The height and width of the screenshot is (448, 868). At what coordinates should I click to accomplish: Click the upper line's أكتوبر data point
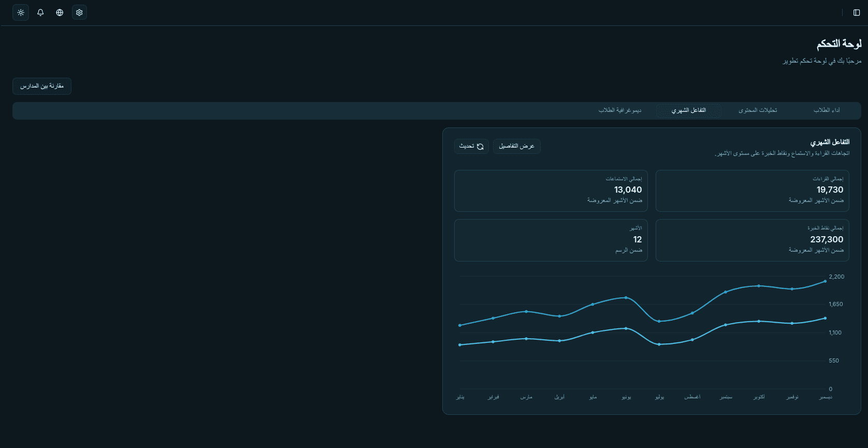[x=759, y=286]
